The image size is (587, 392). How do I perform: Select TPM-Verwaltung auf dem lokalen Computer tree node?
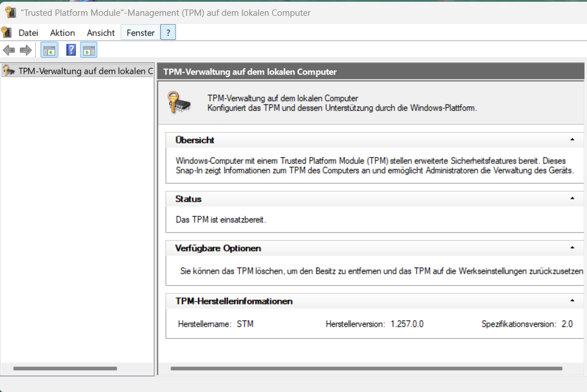[x=85, y=71]
